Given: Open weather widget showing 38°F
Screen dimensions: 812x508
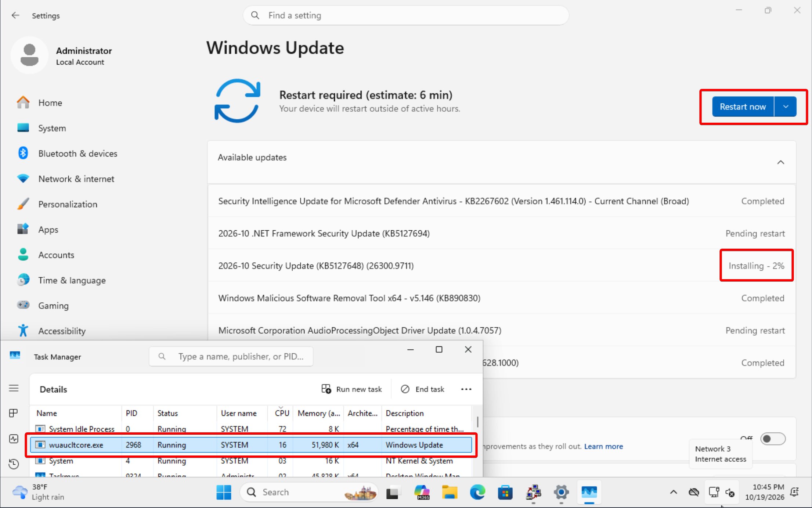Looking at the screenshot, I should pos(39,492).
